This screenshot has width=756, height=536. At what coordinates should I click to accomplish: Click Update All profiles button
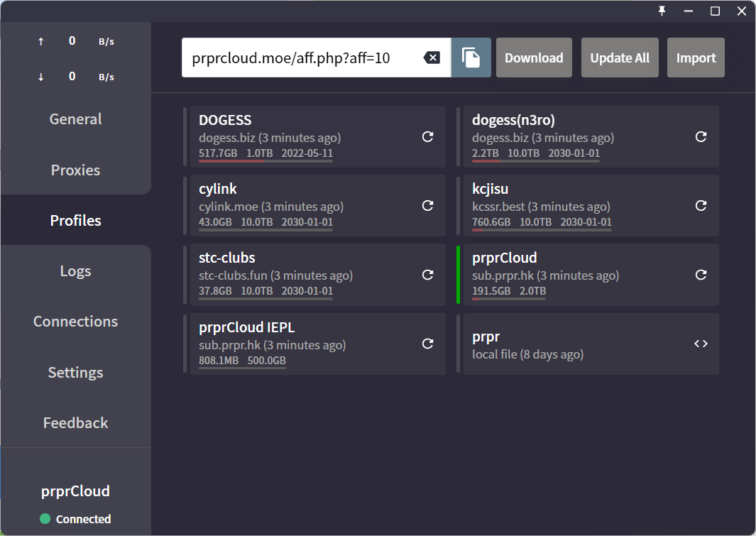(x=620, y=58)
